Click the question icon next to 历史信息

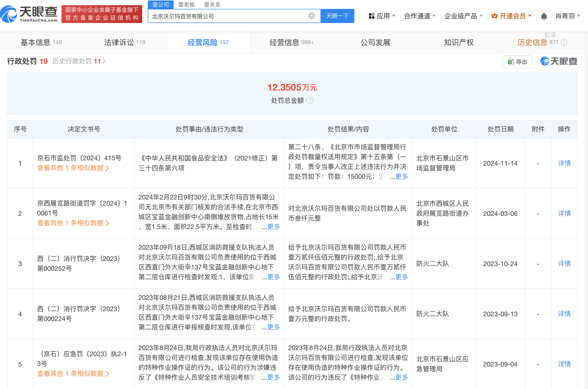pyautogui.click(x=564, y=42)
